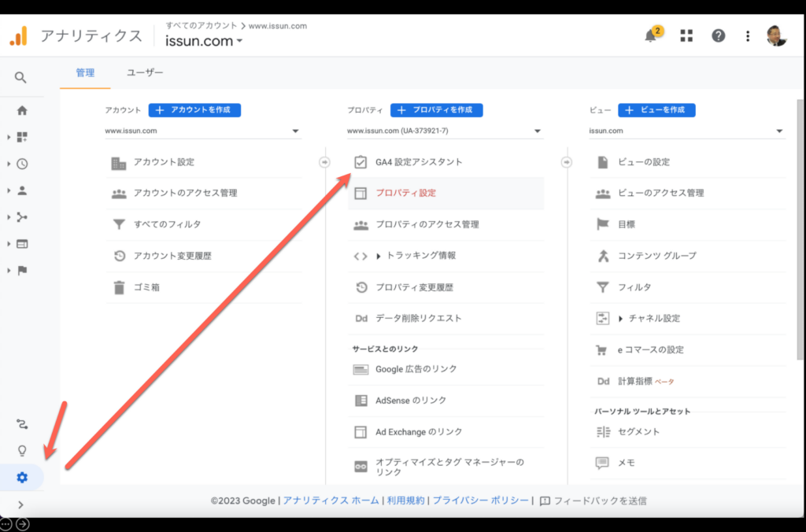Screen dimensions: 806x532
Task: Select プロパティ設定
Action: coord(446,194)
